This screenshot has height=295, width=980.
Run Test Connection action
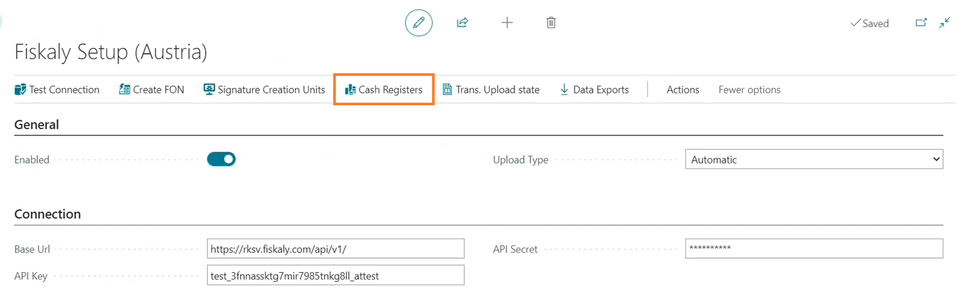(57, 90)
